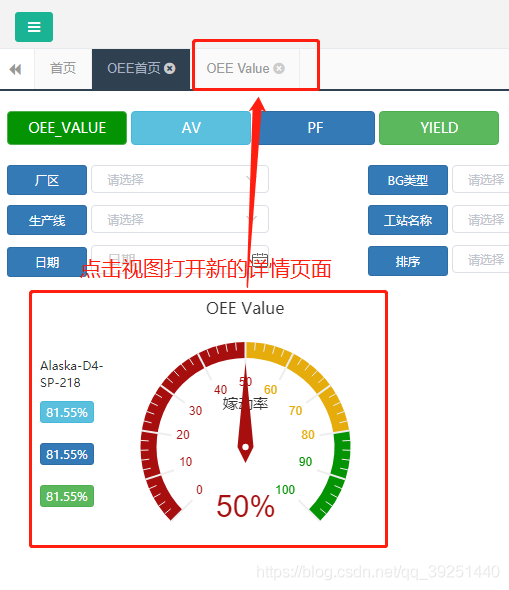Click the double-arrow tab scroll-back icon
Screen dimensions: 509x590
click(15, 69)
